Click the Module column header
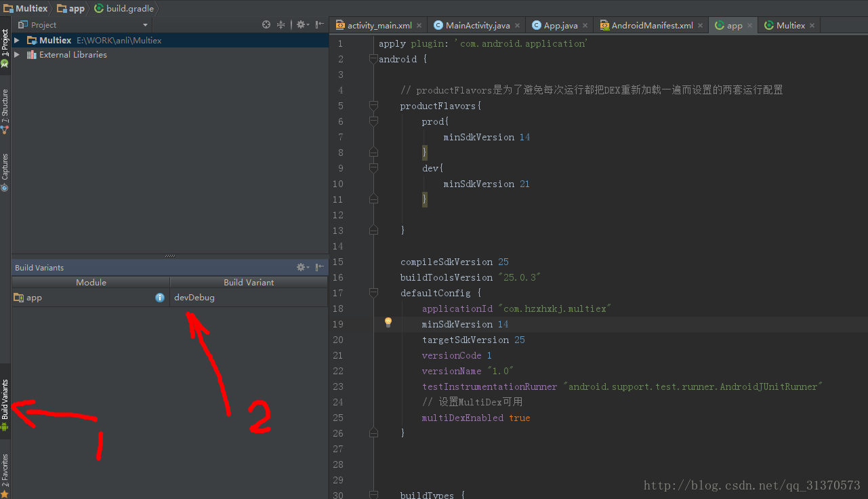This screenshot has width=868, height=499. pos(91,282)
